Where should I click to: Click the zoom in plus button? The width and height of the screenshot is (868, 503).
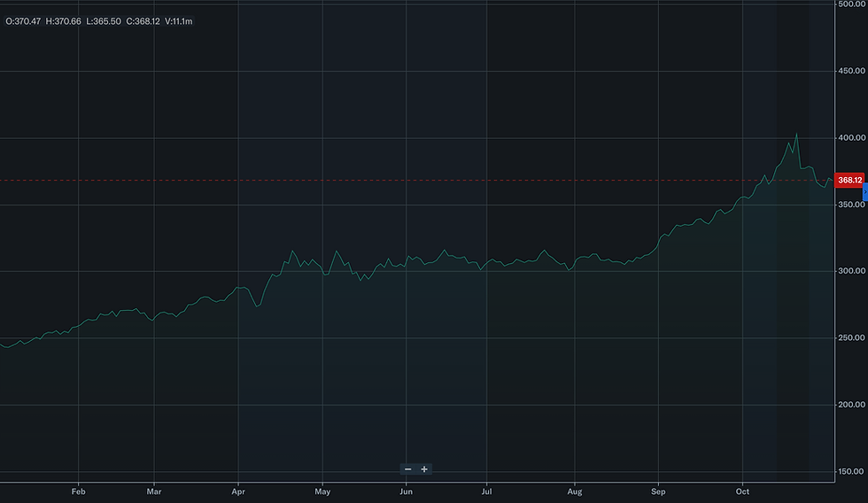[x=424, y=469]
